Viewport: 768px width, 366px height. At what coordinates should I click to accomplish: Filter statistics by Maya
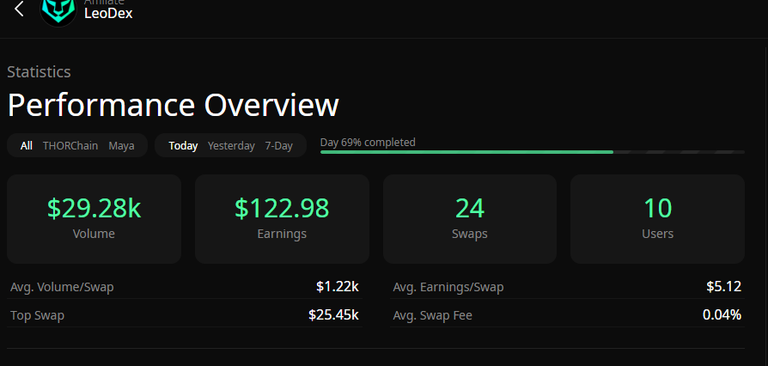tap(121, 146)
